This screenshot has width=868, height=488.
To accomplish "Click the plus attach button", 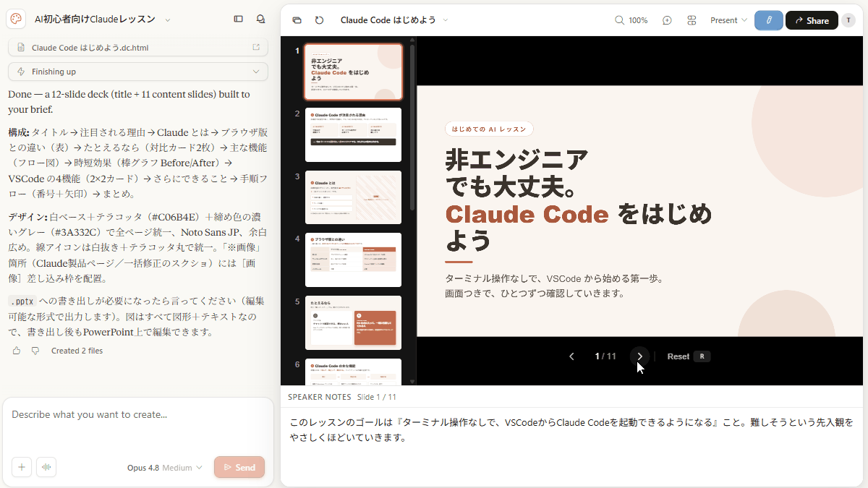I will (x=21, y=467).
